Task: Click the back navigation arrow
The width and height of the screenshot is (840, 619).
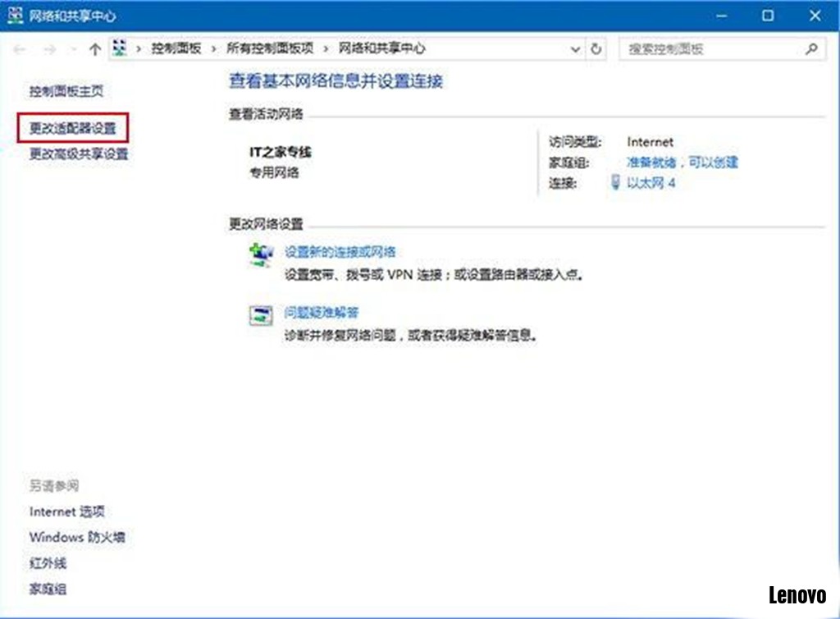Action: point(20,49)
